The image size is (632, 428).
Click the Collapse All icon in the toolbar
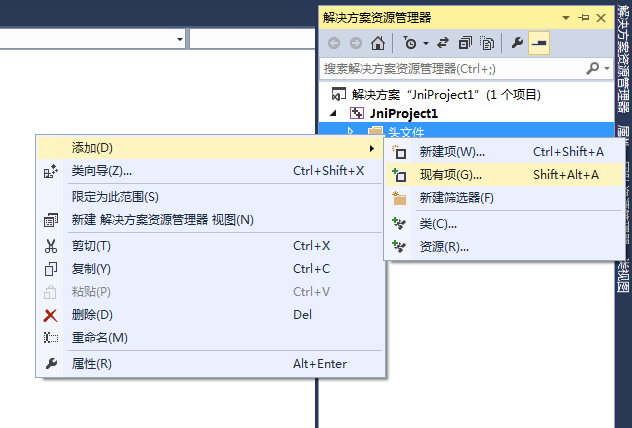point(465,43)
